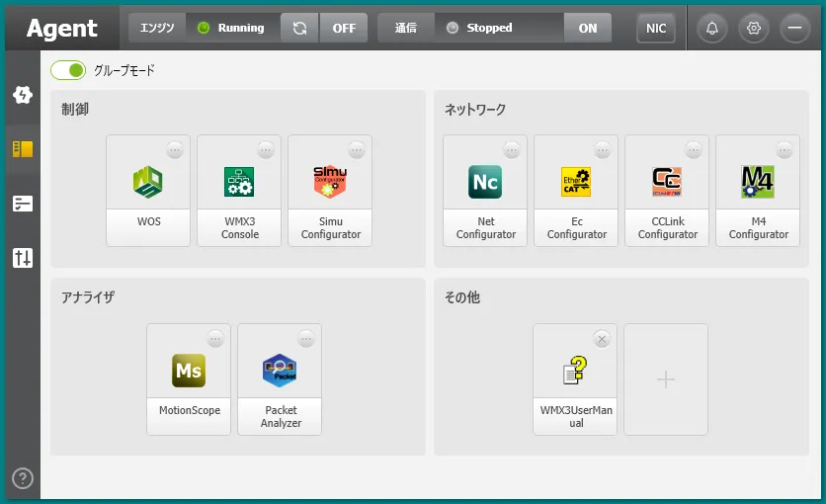Switch to the app launcher sidebar tab

23,149
